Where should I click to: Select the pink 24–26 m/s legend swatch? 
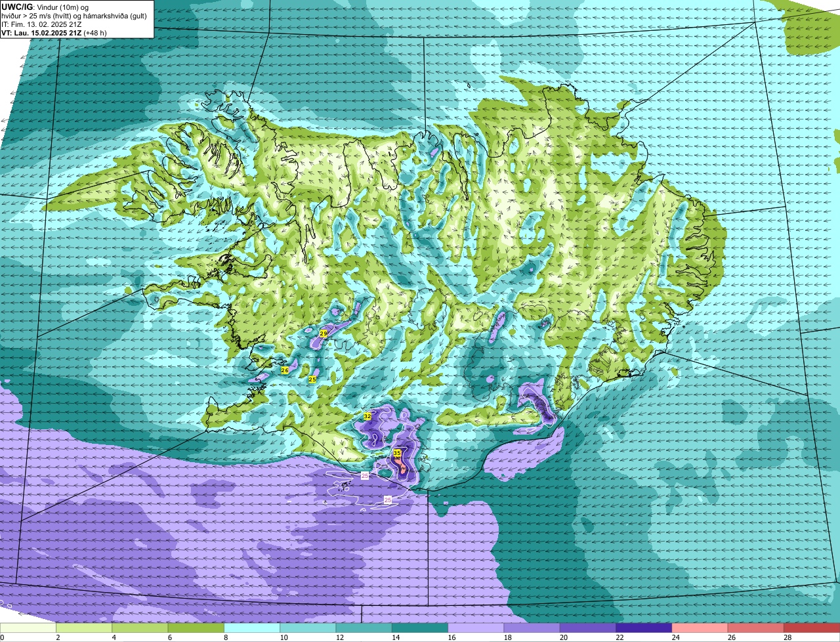(x=700, y=628)
